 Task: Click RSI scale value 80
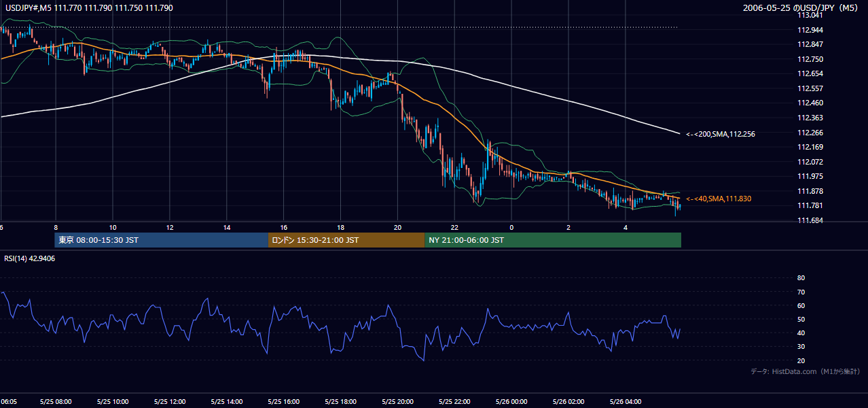coord(801,278)
